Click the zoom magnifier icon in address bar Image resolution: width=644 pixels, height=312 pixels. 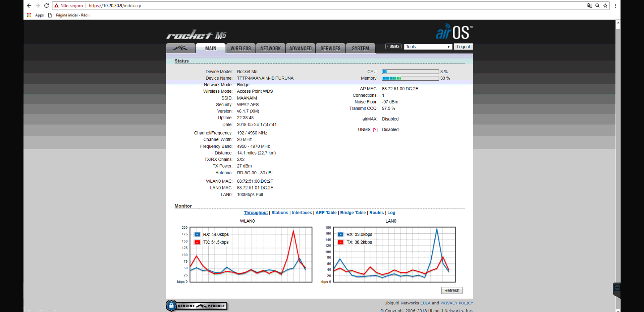click(x=597, y=6)
